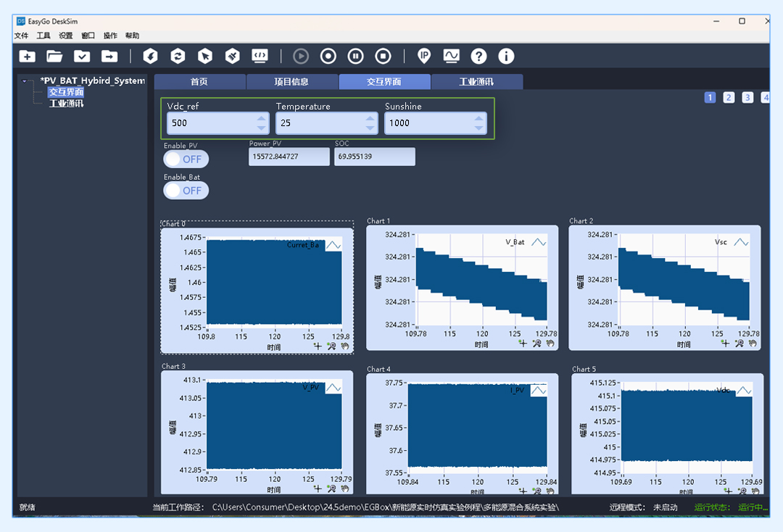Open the code monitor toolbar icon
Screen dimensions: 783x532
[260, 57]
